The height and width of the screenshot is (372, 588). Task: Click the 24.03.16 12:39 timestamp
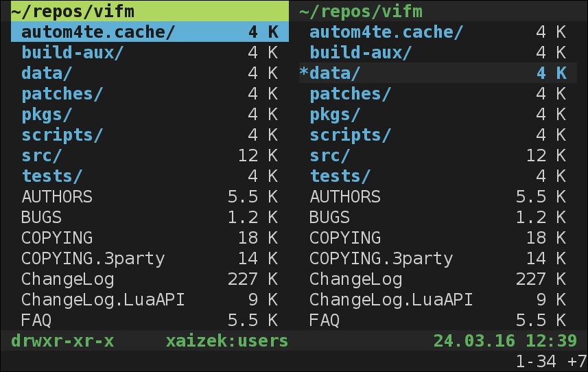tap(505, 341)
